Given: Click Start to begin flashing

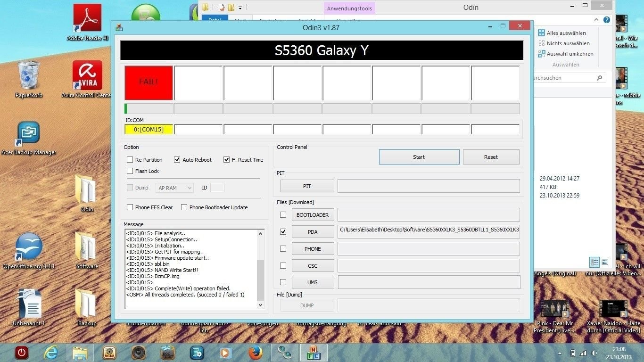Looking at the screenshot, I should (419, 157).
